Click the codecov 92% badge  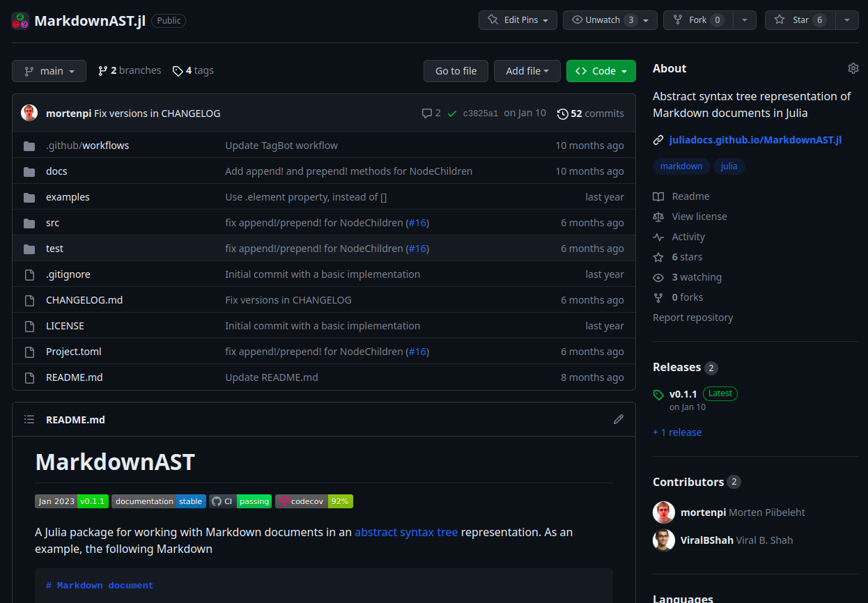coord(314,501)
